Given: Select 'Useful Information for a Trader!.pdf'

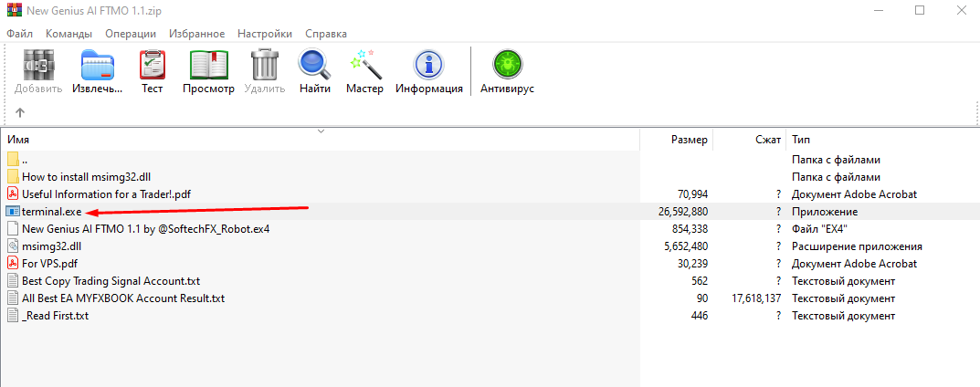Looking at the screenshot, I should click(106, 194).
